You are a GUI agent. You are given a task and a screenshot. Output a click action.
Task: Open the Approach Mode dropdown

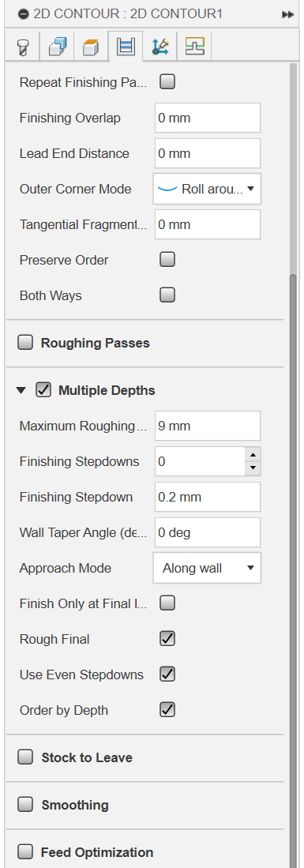click(207, 568)
